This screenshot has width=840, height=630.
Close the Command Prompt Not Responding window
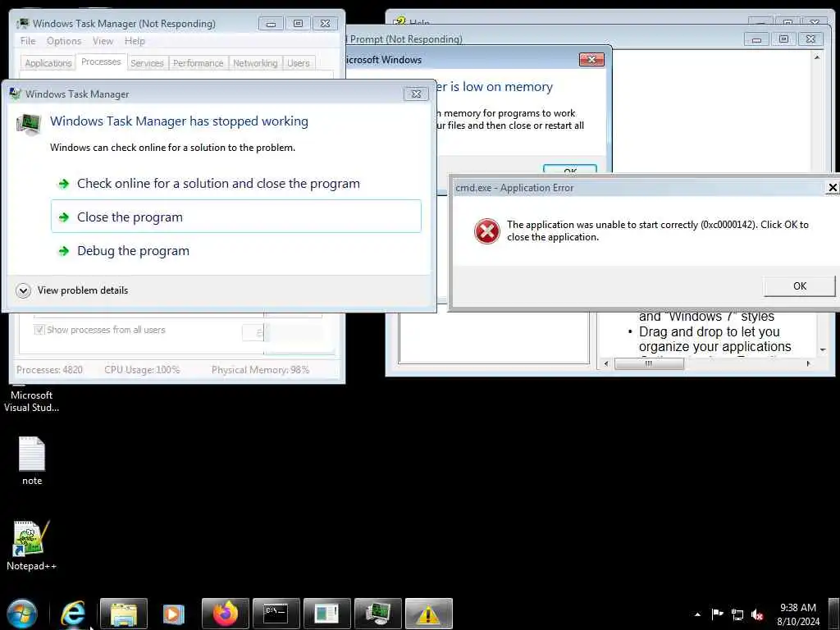[810, 39]
